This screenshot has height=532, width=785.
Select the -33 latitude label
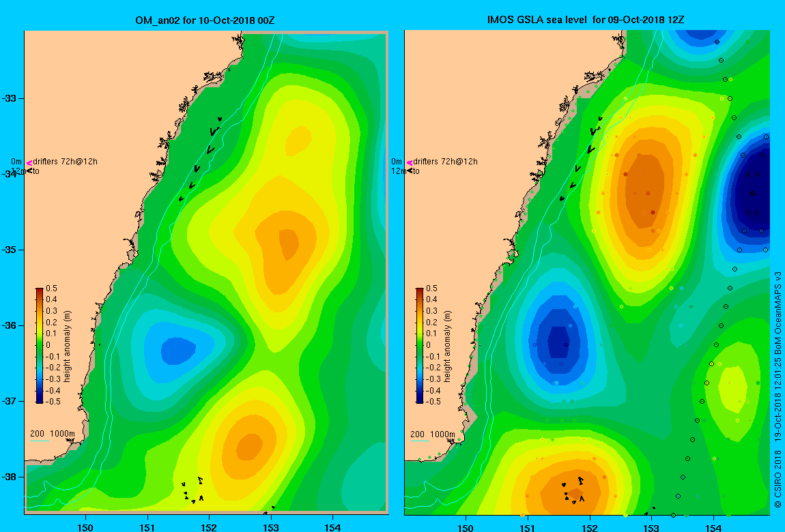(x=9, y=98)
